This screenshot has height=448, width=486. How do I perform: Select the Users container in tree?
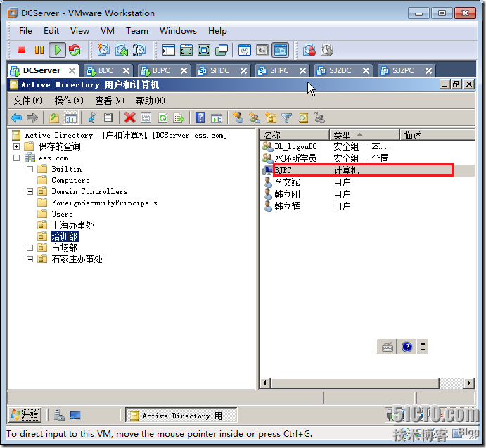point(62,214)
